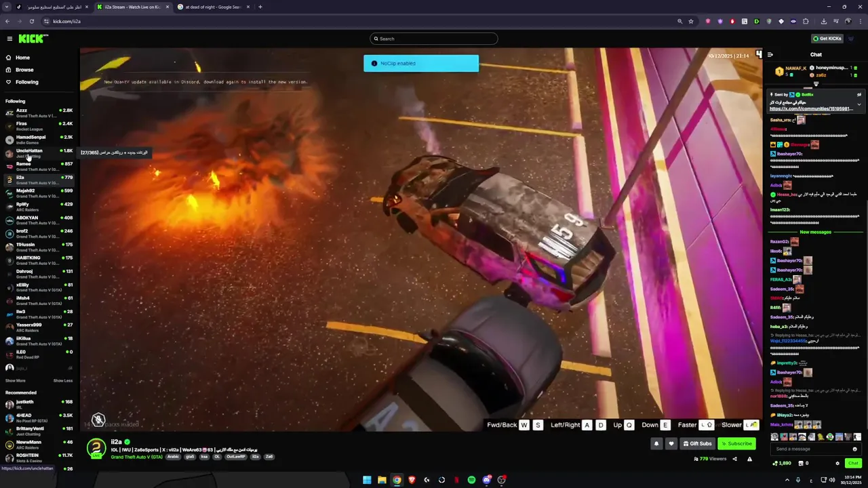Open RpWy ARC Raiders channel
The height and width of the screenshot is (488, 868).
[39, 207]
